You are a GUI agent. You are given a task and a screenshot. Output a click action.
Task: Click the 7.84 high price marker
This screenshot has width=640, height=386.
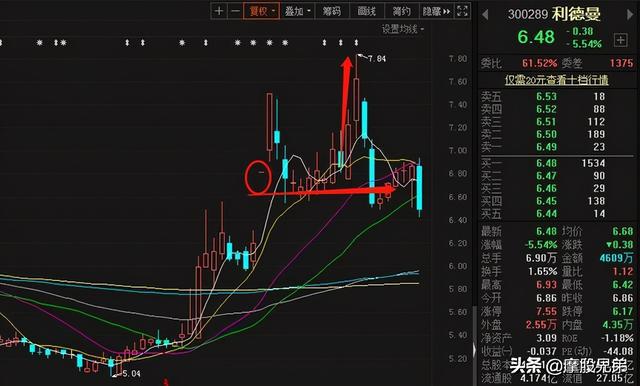376,59
